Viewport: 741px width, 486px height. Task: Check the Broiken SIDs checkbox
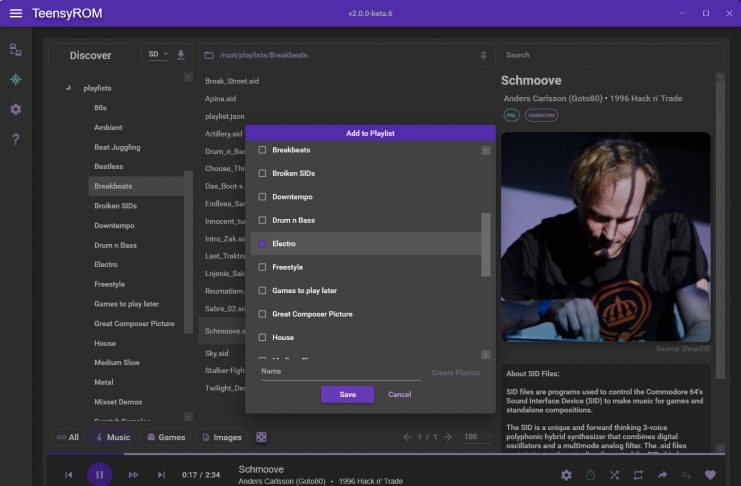click(x=262, y=174)
